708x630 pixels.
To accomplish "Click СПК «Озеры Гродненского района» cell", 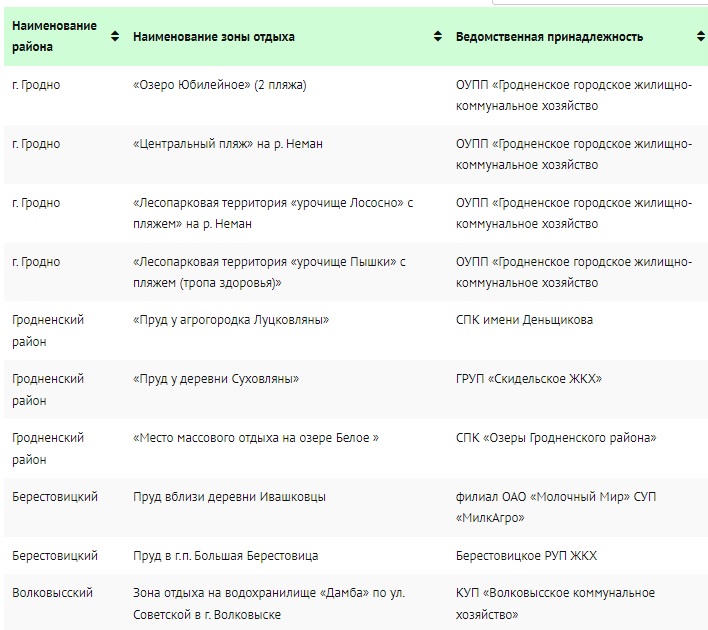I will click(x=556, y=438).
